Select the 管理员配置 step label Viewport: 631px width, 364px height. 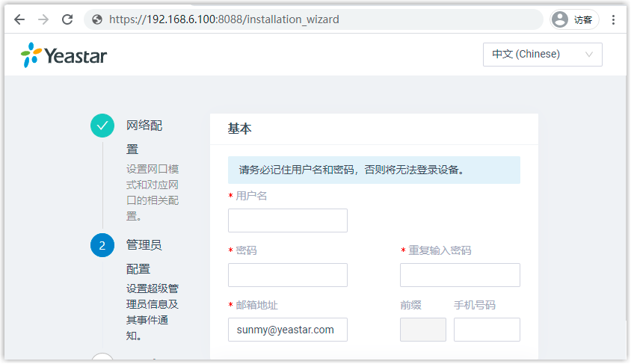pos(144,256)
